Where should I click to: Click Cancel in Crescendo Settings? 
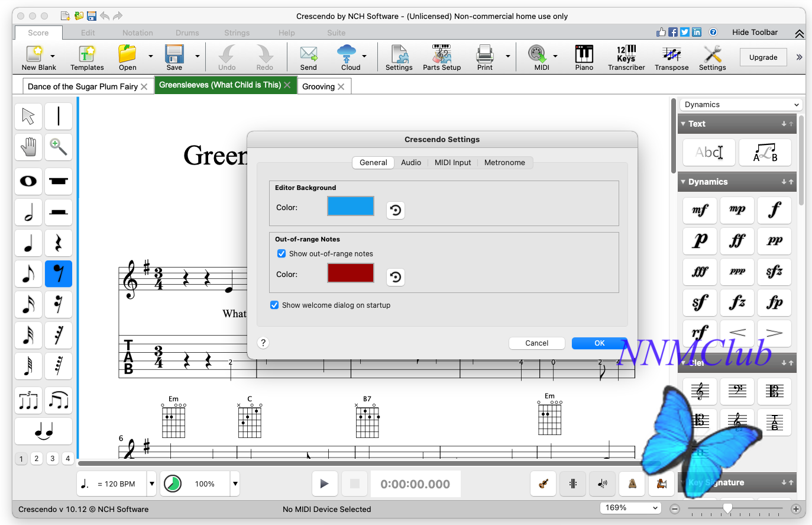pos(537,343)
